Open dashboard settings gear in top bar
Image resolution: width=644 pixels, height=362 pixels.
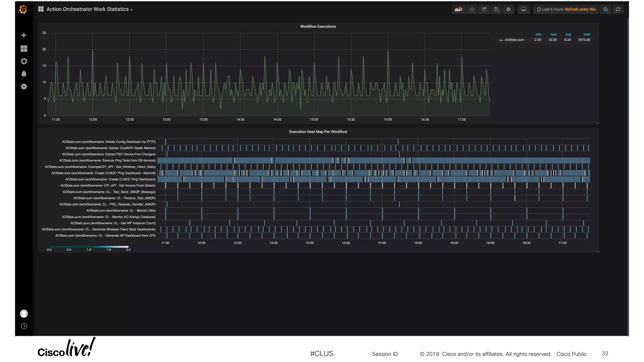coord(508,9)
